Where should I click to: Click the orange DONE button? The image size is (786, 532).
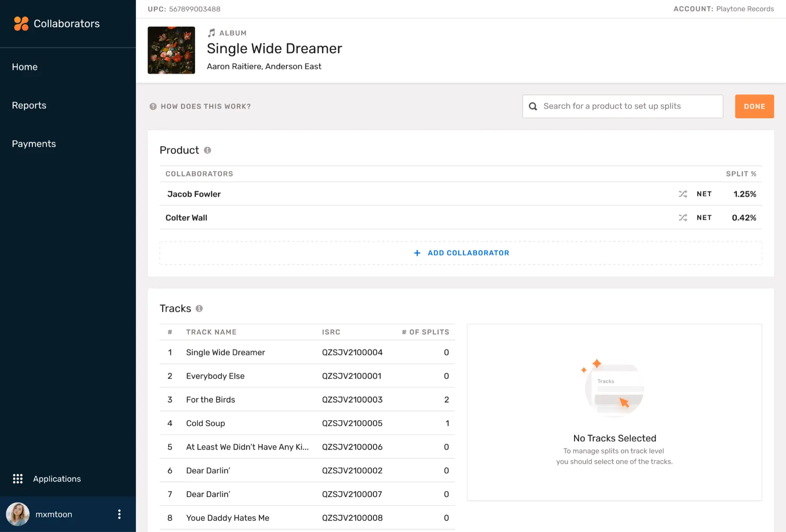coord(754,106)
